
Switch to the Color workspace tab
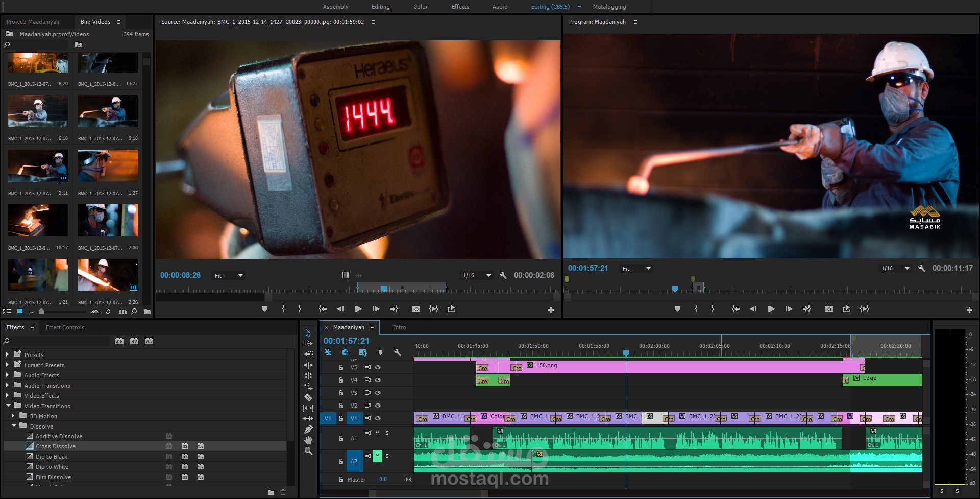coord(420,7)
